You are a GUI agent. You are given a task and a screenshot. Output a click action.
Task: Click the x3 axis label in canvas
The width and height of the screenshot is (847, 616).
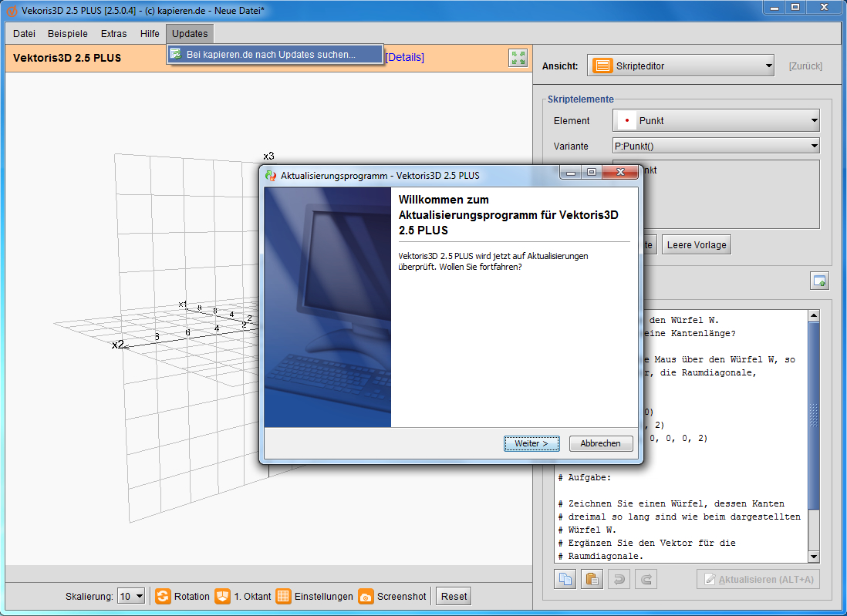click(x=268, y=156)
